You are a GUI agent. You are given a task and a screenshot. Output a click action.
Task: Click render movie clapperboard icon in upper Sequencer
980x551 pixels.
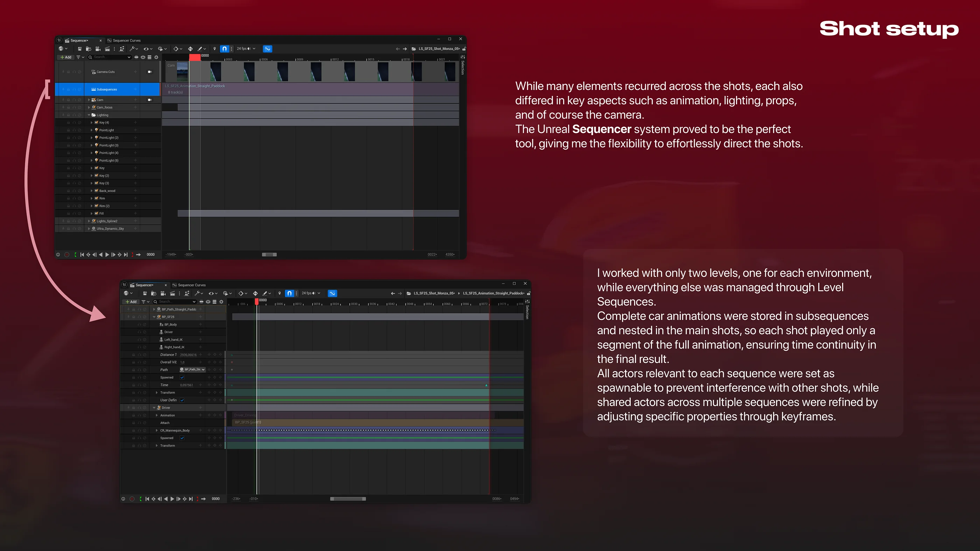(107, 49)
